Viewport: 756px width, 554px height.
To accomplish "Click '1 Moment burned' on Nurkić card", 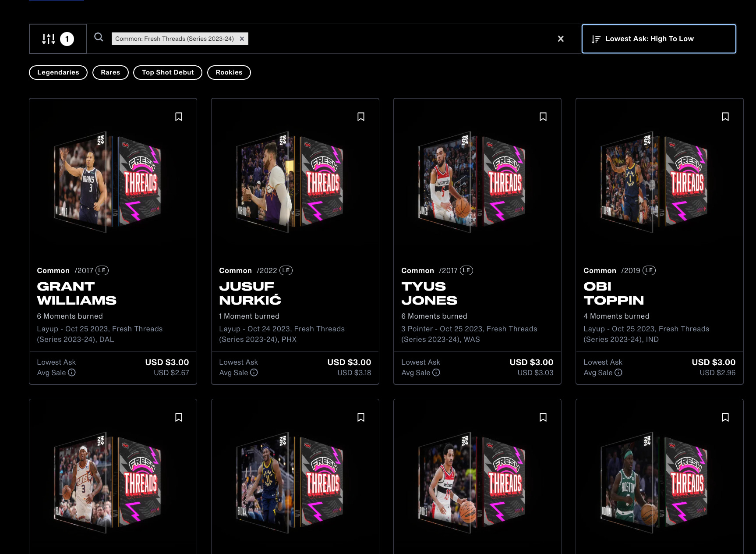I will click(249, 316).
